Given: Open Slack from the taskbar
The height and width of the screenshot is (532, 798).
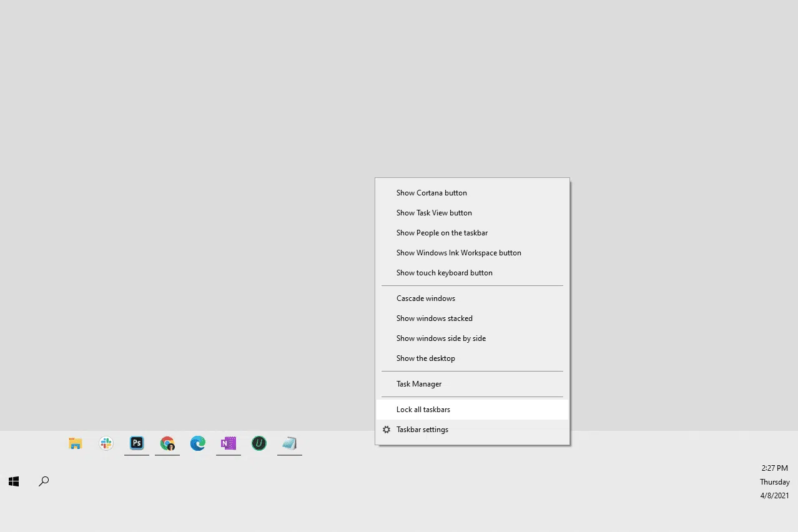Looking at the screenshot, I should pyautogui.click(x=106, y=444).
